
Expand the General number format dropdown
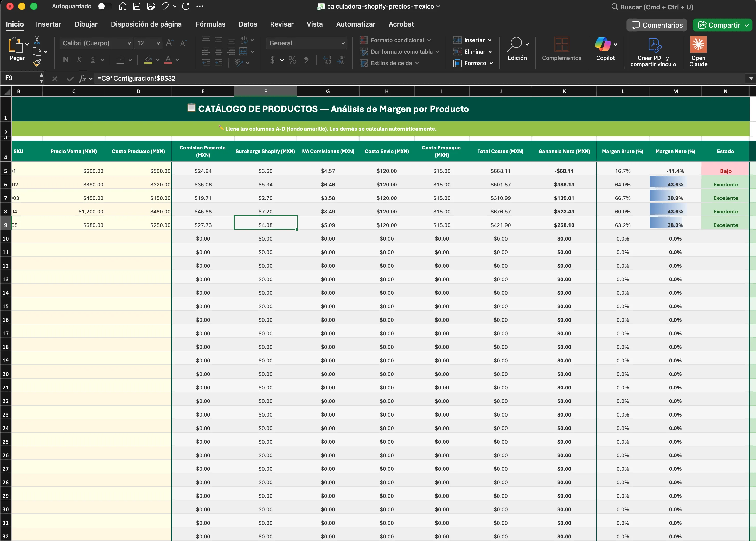coord(343,43)
